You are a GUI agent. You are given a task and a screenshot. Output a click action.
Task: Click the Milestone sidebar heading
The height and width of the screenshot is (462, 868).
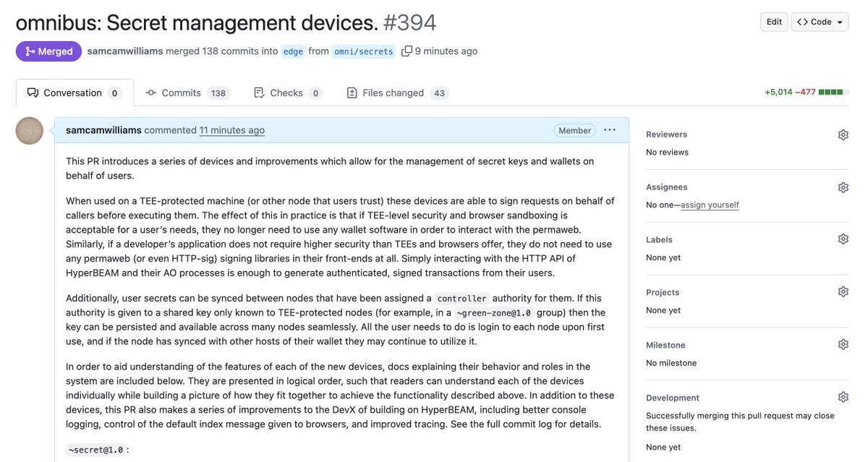coord(665,345)
